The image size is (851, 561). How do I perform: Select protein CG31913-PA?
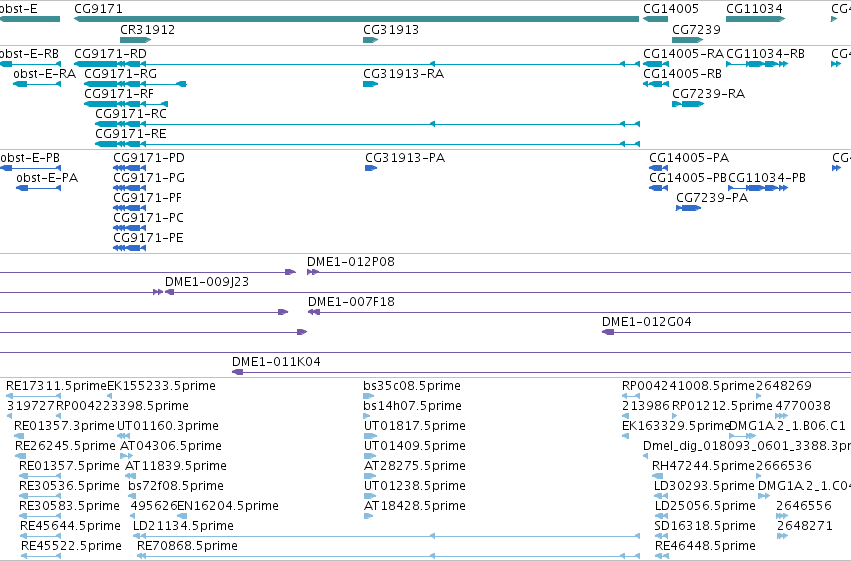tap(371, 168)
